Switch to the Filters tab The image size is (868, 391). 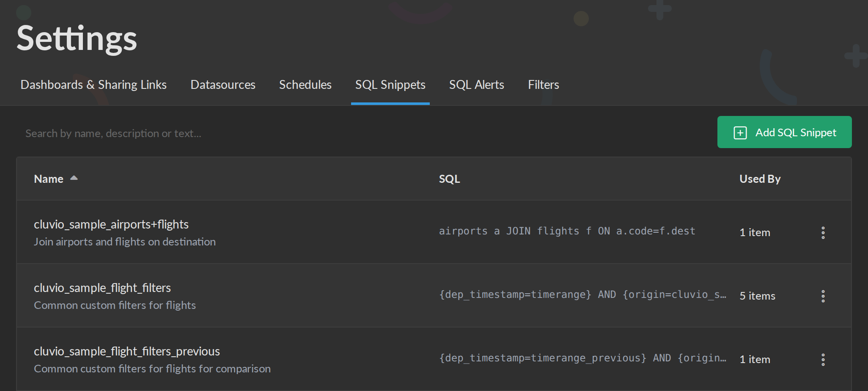(x=543, y=85)
